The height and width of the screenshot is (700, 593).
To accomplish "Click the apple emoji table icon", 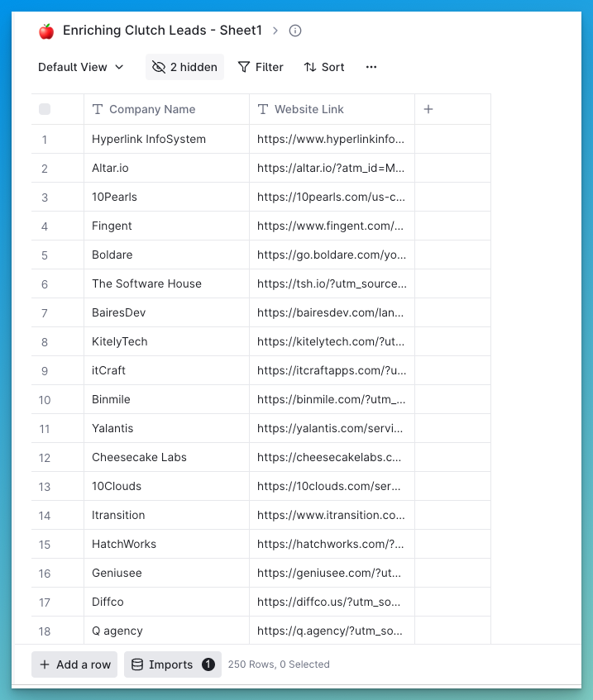I will pyautogui.click(x=46, y=31).
